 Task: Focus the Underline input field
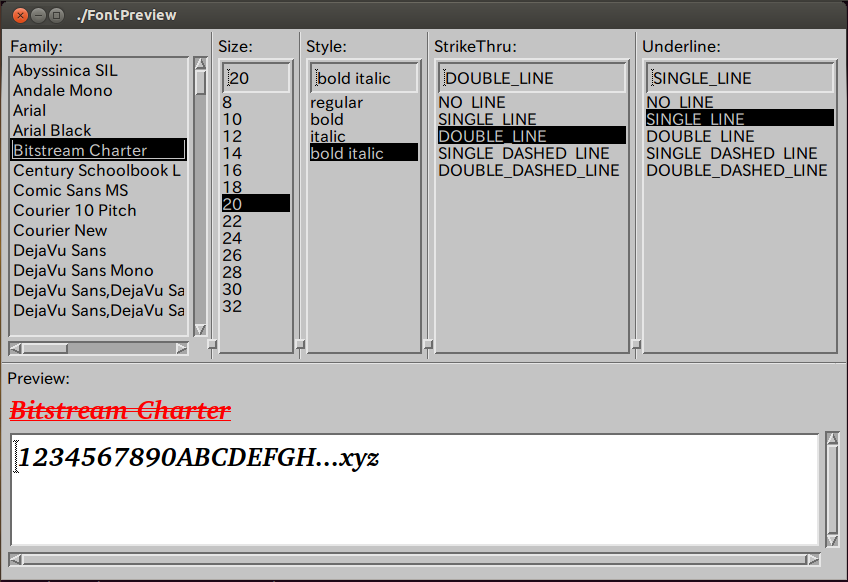pyautogui.click(x=740, y=78)
